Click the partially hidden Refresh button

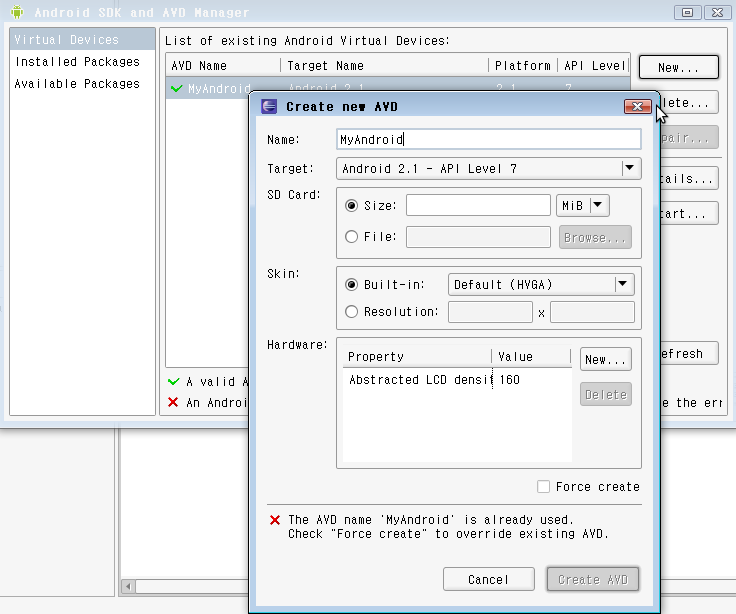click(x=689, y=353)
